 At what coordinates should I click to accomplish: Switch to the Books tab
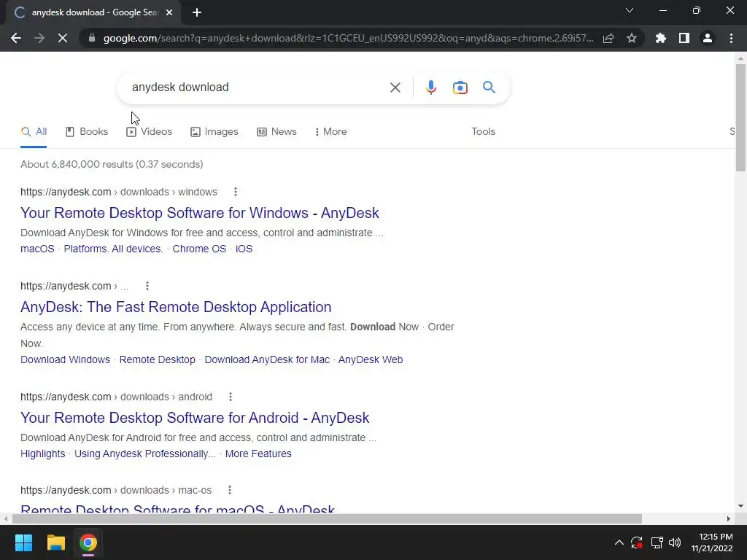[87, 131]
